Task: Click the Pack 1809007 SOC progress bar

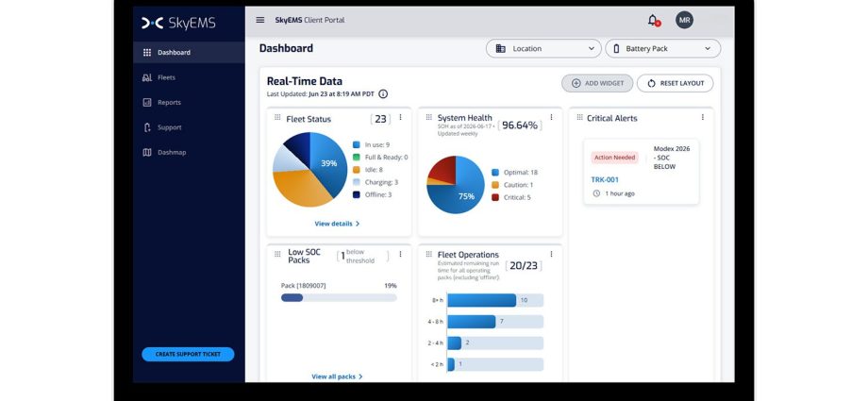Action: (339, 298)
